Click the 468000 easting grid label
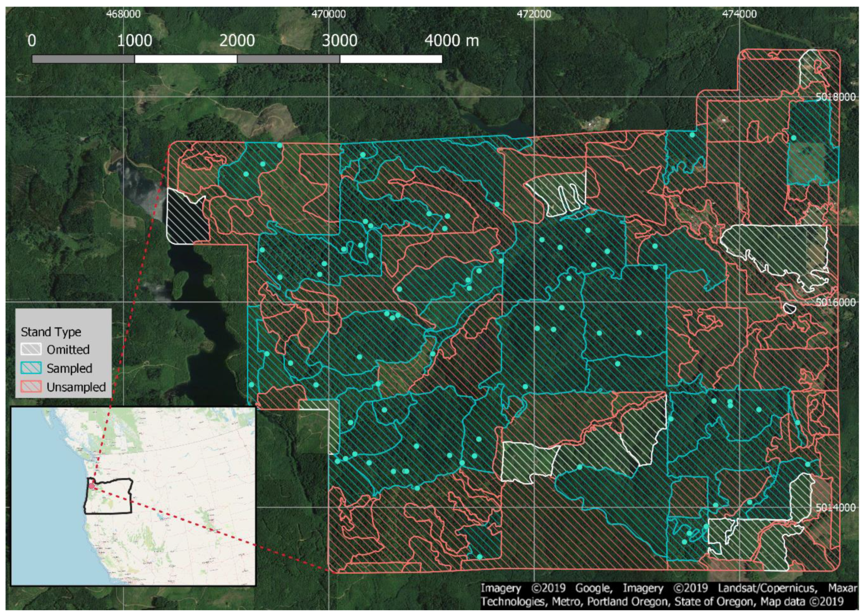864x616 pixels. [124, 14]
